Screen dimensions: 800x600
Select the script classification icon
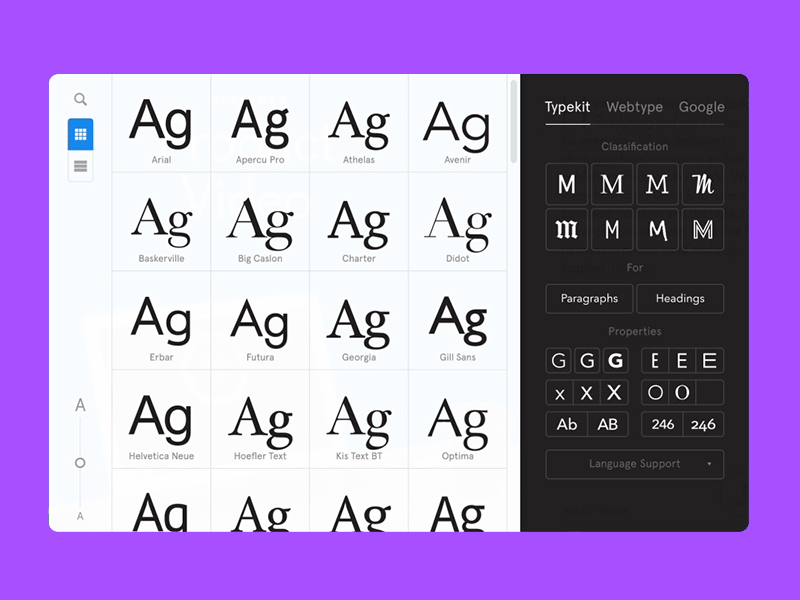pos(703,184)
